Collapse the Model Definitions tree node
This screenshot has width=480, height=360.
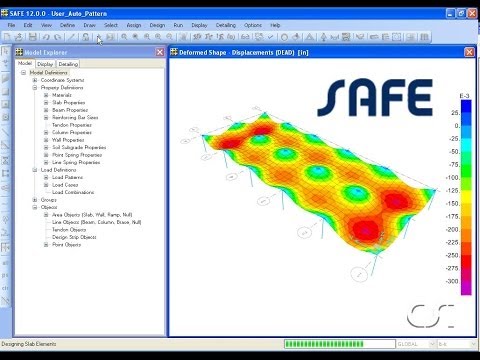point(23,72)
